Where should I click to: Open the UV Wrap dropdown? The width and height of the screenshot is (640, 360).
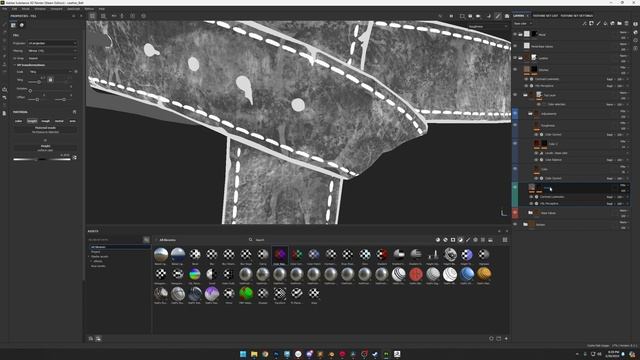coord(52,58)
